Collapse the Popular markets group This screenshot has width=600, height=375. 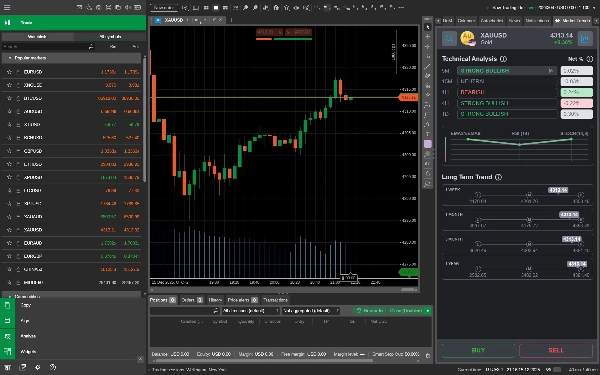[72, 58]
